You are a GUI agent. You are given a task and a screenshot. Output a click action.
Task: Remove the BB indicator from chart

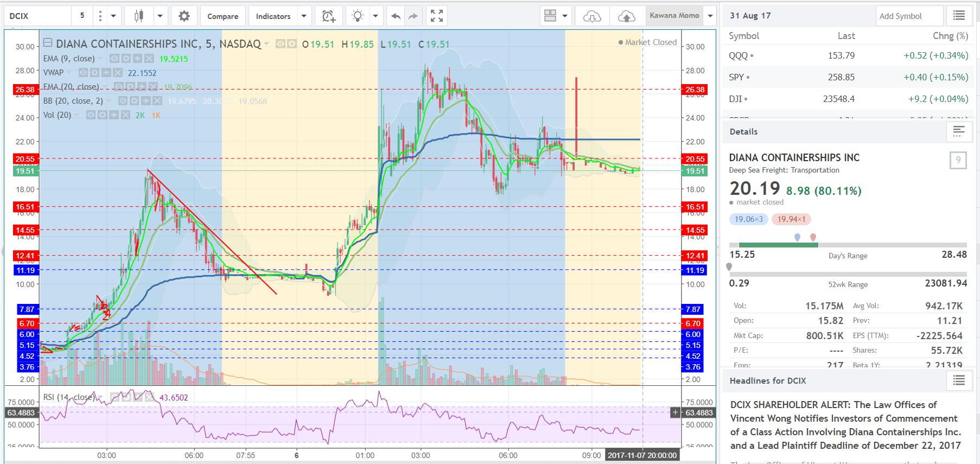[x=157, y=101]
